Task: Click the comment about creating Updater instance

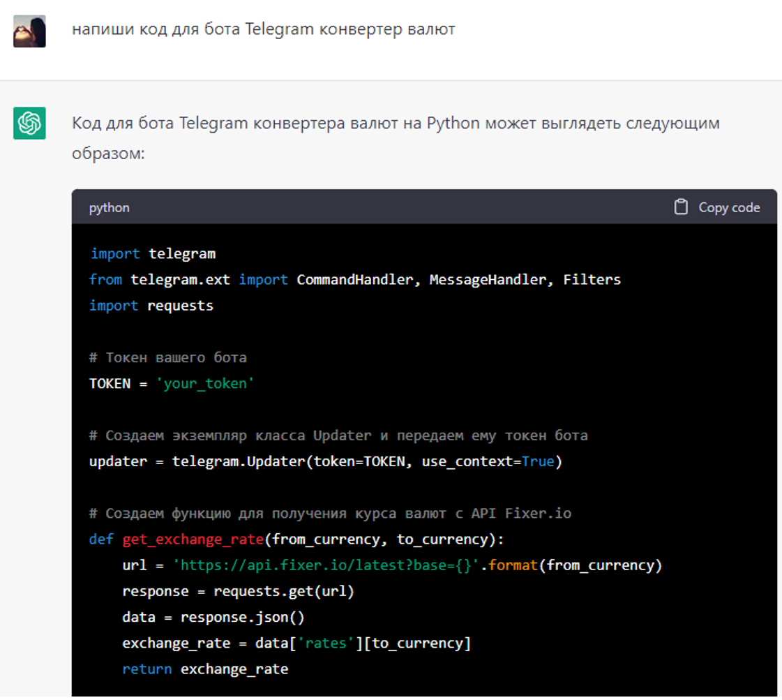Action: tap(338, 435)
